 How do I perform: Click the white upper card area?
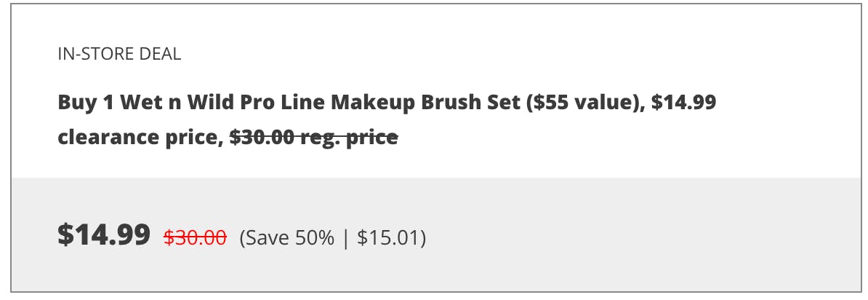click(436, 92)
